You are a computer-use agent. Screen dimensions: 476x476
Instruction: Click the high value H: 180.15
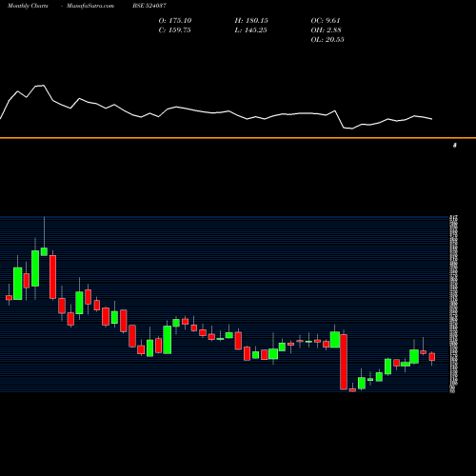pyautogui.click(x=251, y=21)
